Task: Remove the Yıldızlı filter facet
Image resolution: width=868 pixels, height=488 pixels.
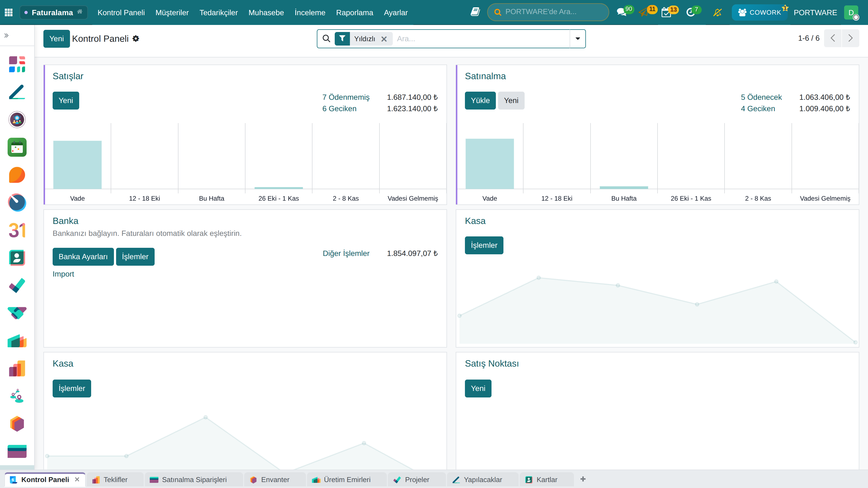Action: 384,39
